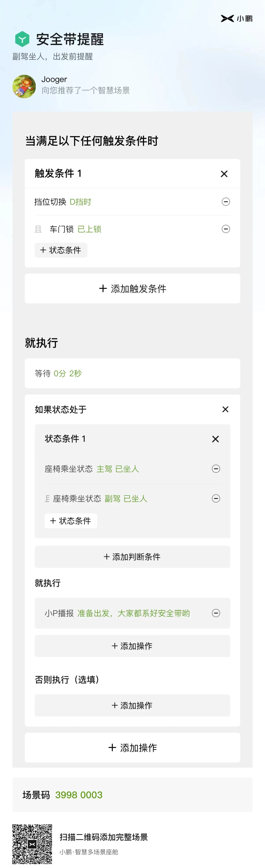The height and width of the screenshot is (868, 265).
Task: Remove the 车门锁 已上锁 condition
Action: pyautogui.click(x=226, y=229)
